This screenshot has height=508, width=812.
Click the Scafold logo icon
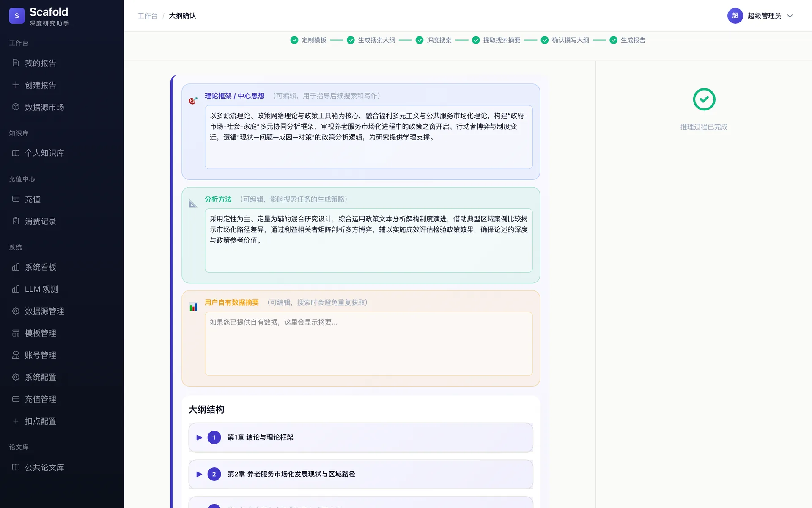pos(17,16)
